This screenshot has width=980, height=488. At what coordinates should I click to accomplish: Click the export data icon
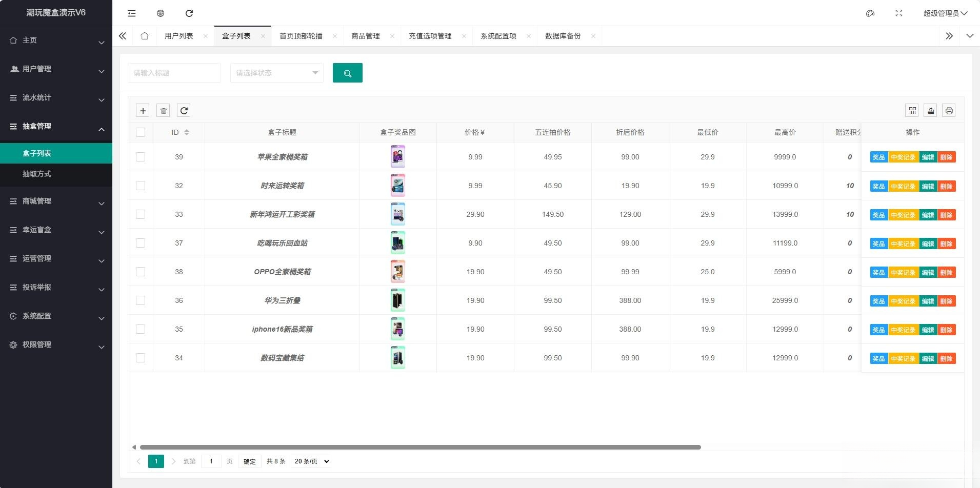click(930, 110)
